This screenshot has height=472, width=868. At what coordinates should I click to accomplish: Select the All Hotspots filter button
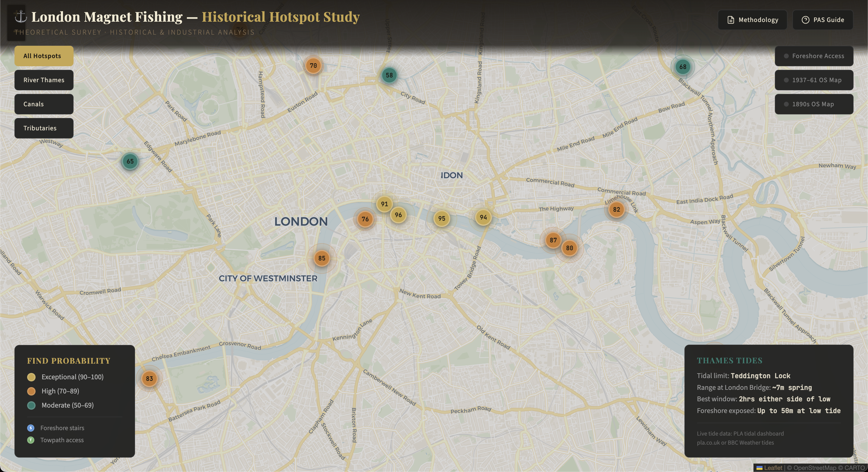point(44,56)
